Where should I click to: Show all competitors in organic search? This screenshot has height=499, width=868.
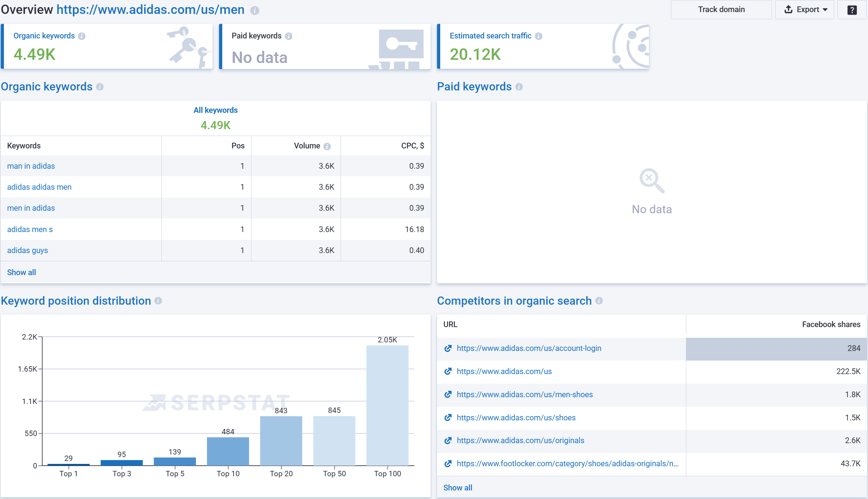[x=457, y=488]
